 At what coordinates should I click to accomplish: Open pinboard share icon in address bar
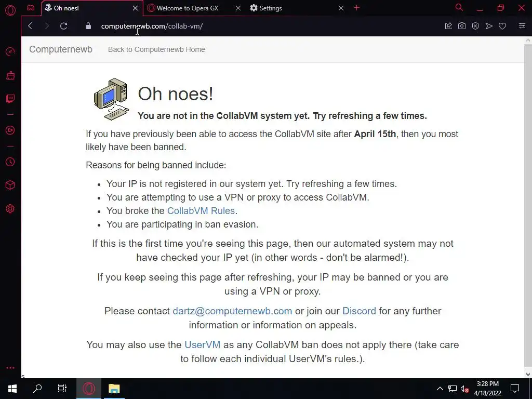click(x=448, y=26)
